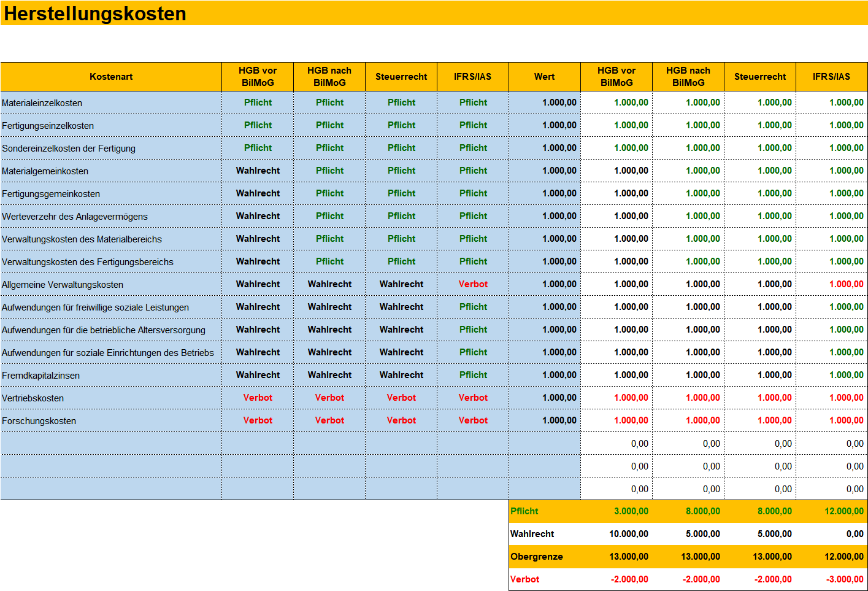This screenshot has width=868, height=591.
Task: Click red 1.000,00 in Allgemeine Verwaltungskosten row
Action: click(x=847, y=284)
